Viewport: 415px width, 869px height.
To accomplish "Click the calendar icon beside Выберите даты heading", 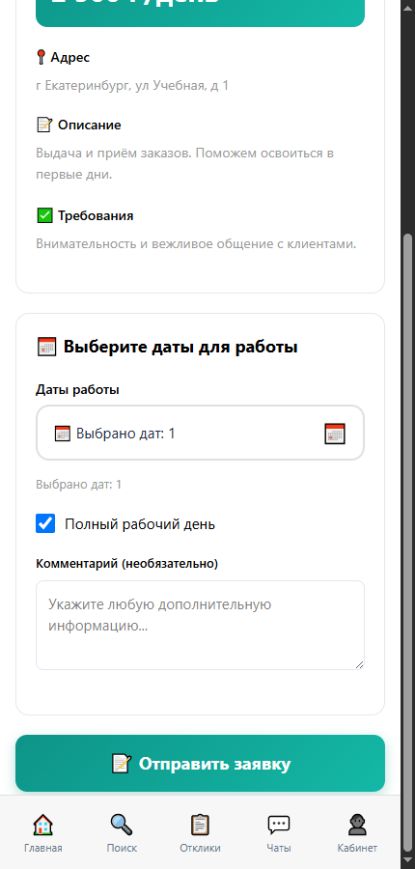I will pyautogui.click(x=47, y=347).
